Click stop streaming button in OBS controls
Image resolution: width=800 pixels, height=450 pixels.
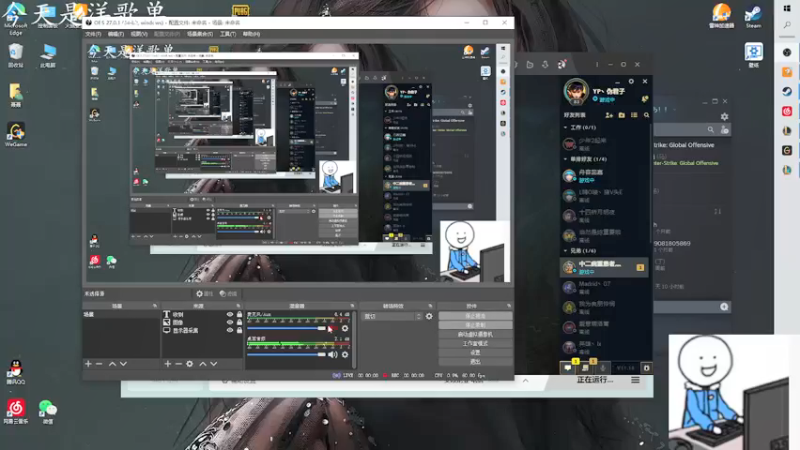coord(475,316)
